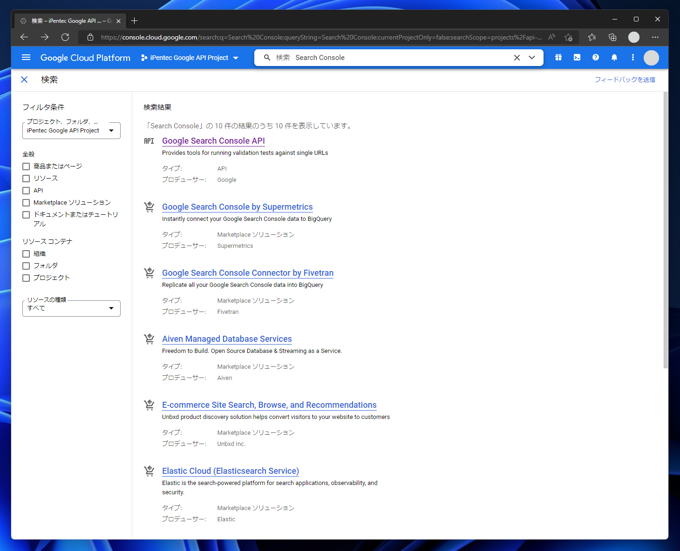Reload the page with refresh icon
680x551 pixels.
pyautogui.click(x=65, y=37)
